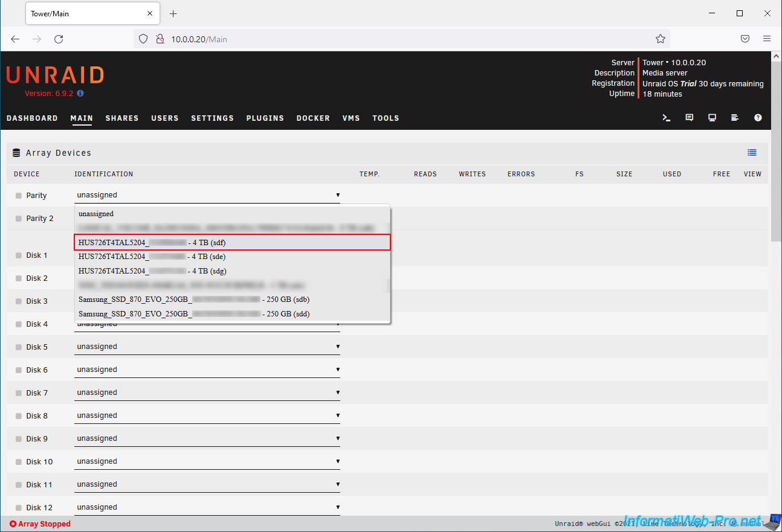Switch to the Settings page
This screenshot has width=782, height=532.
point(212,118)
